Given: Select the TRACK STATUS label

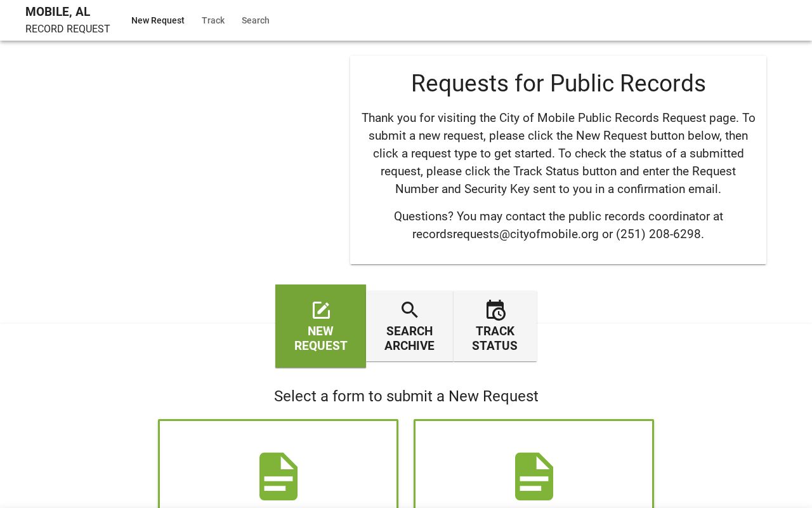Looking at the screenshot, I should [x=495, y=338].
